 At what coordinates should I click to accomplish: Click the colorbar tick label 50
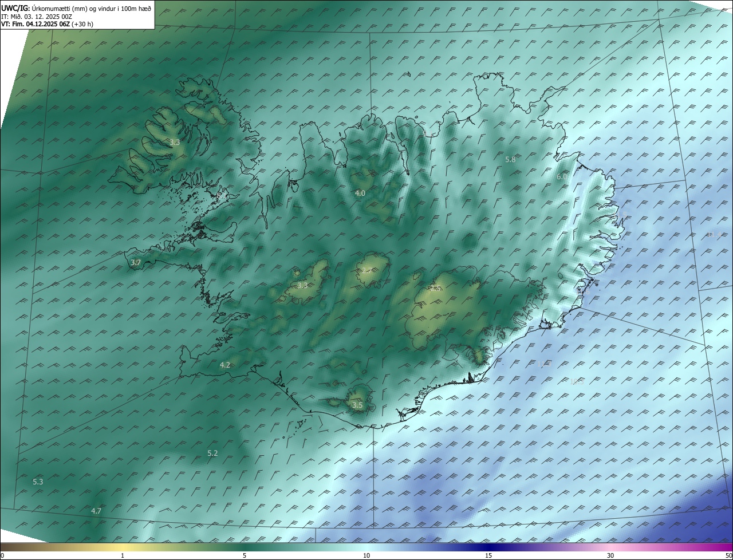pyautogui.click(x=728, y=555)
